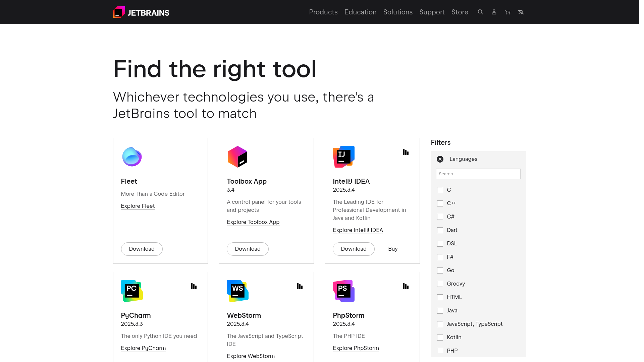Viewport: 644px width, 362px height.
Task: Click the compare icon on IntelliJ IDEA card
Action: 406,152
